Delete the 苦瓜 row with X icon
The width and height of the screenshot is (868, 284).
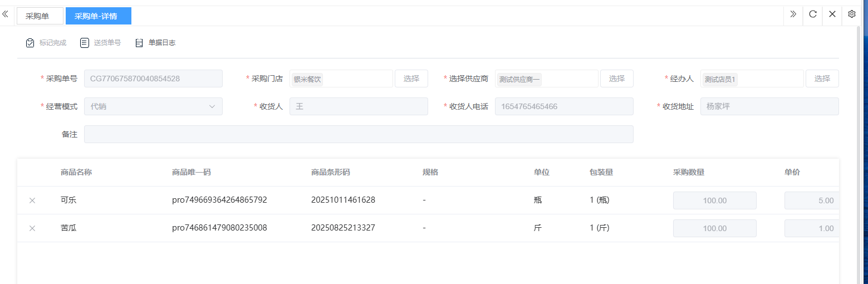click(32, 228)
